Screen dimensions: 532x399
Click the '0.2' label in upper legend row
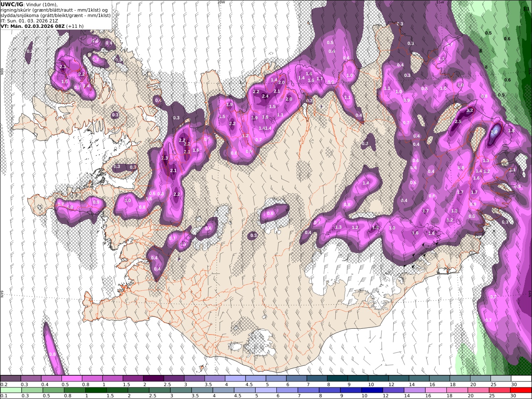4,384
